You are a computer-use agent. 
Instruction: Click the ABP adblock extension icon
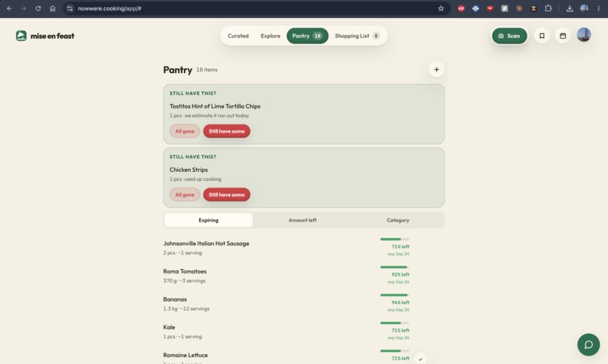(461, 8)
